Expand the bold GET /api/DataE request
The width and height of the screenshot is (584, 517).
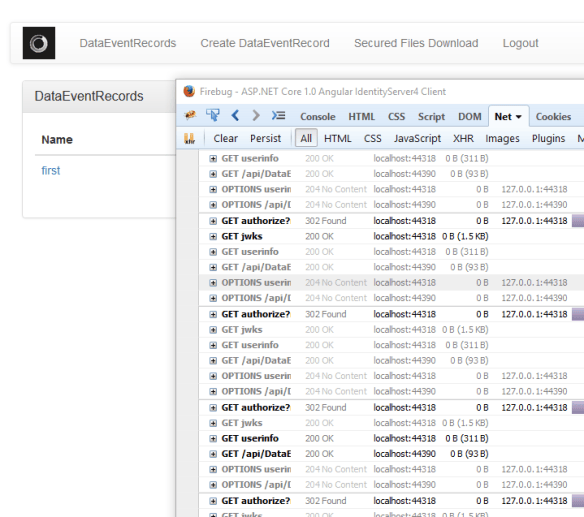[213, 454]
